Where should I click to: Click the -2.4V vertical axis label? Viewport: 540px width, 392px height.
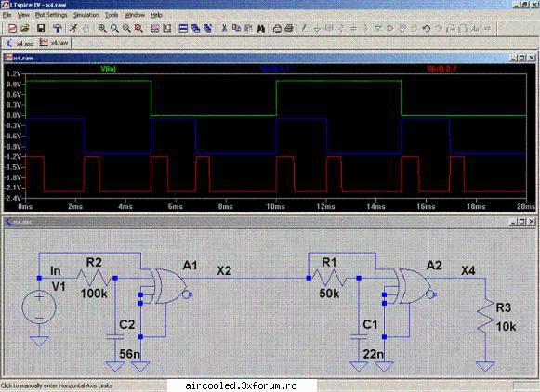[x=13, y=198]
